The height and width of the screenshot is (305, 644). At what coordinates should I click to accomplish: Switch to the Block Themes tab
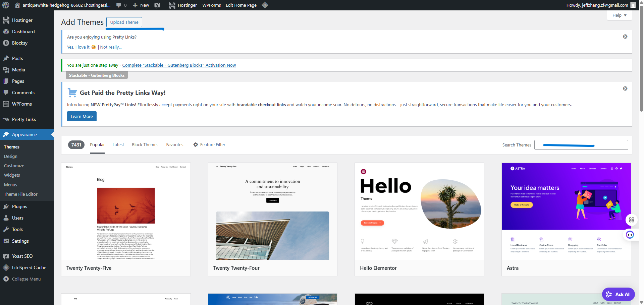[145, 145]
